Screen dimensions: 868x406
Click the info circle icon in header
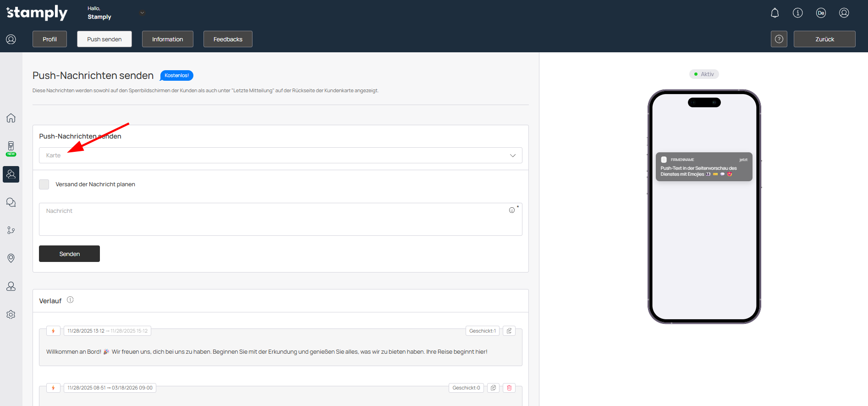797,13
